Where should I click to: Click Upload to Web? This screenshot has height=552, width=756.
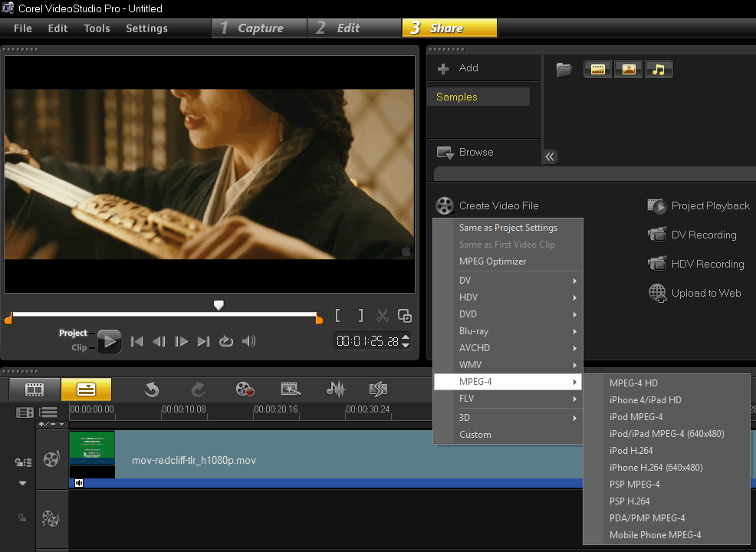[695, 293]
